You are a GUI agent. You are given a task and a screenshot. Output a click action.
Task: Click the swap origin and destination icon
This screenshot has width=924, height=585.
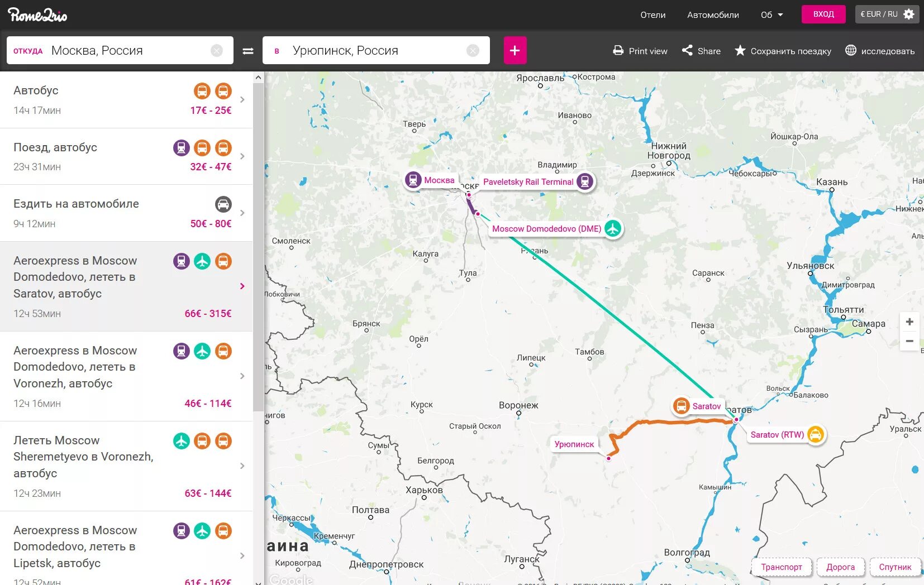[x=247, y=50]
